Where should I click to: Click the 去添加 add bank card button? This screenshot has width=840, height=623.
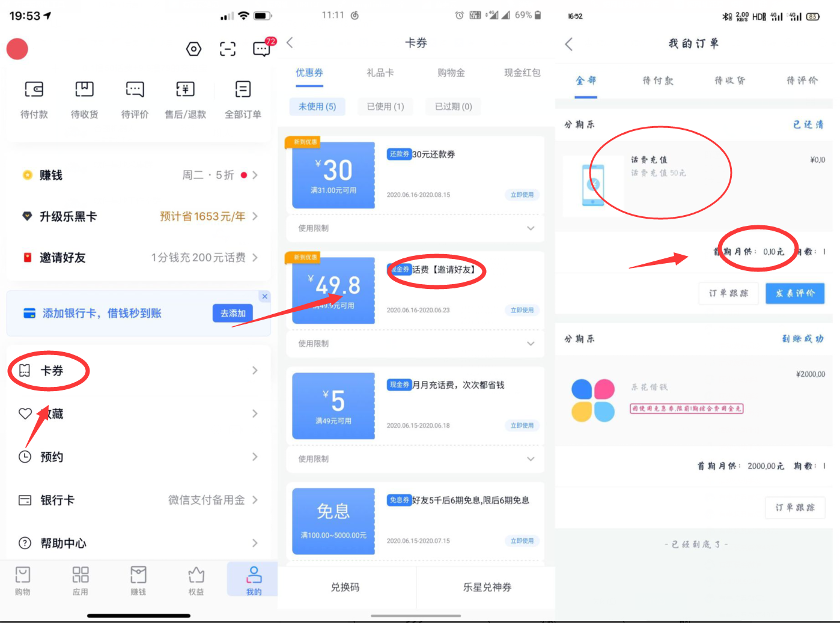coord(233,313)
